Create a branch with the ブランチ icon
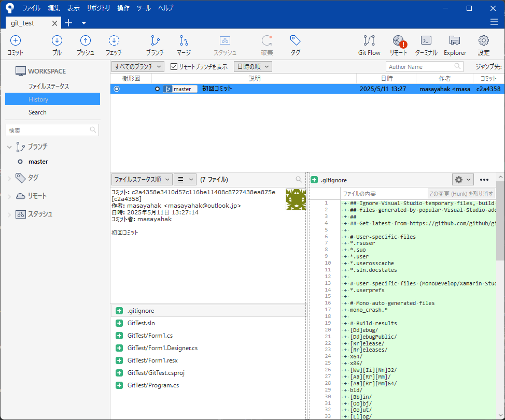Image resolution: width=505 pixels, height=420 pixels. click(155, 46)
